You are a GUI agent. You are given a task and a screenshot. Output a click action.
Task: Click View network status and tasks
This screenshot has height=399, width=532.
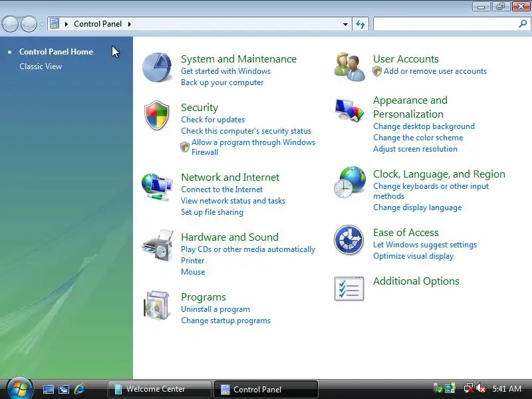tap(233, 201)
